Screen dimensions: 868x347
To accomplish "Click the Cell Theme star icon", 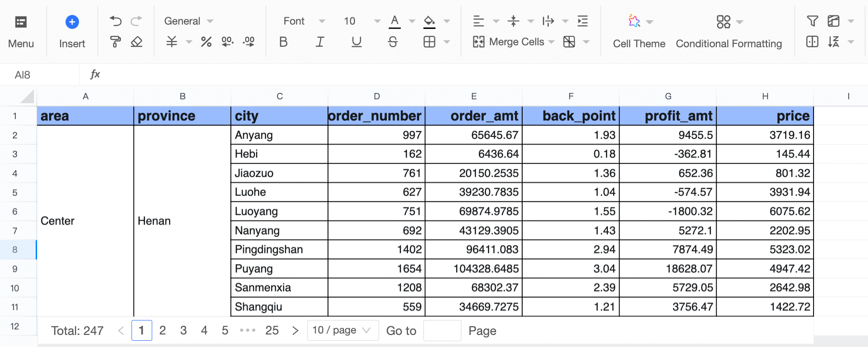I will (634, 21).
